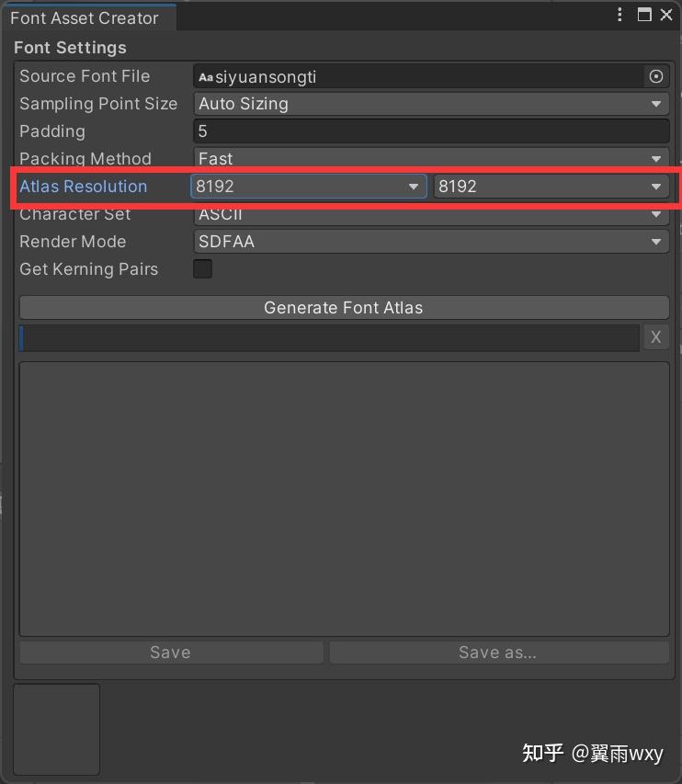Open the Packing Method dropdown

[x=430, y=159]
